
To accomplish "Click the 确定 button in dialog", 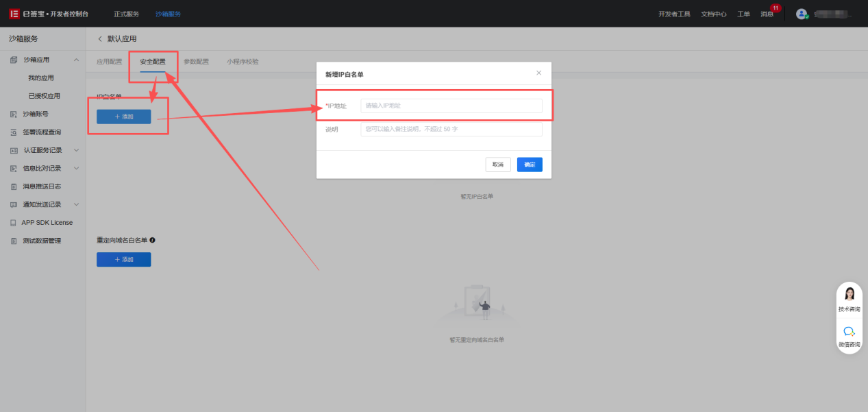I will coord(530,165).
